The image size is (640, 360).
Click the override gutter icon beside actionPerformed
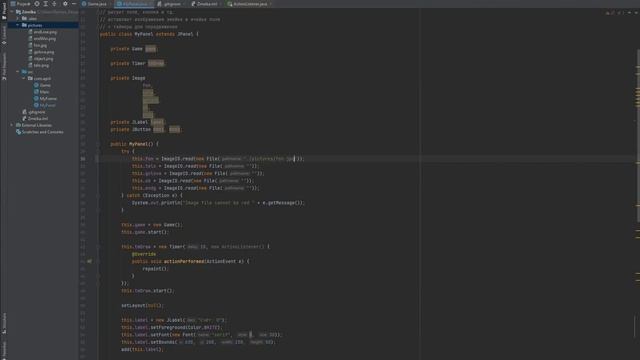[89, 261]
